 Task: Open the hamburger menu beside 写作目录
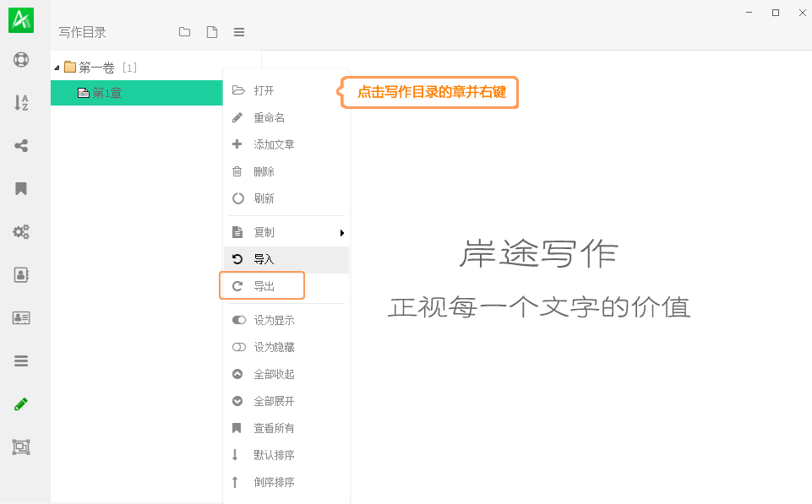coord(239,32)
